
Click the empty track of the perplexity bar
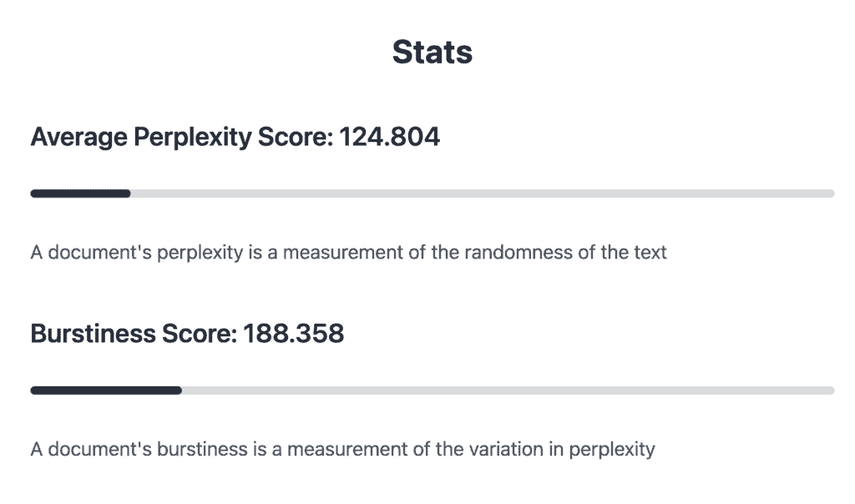coord(481,194)
